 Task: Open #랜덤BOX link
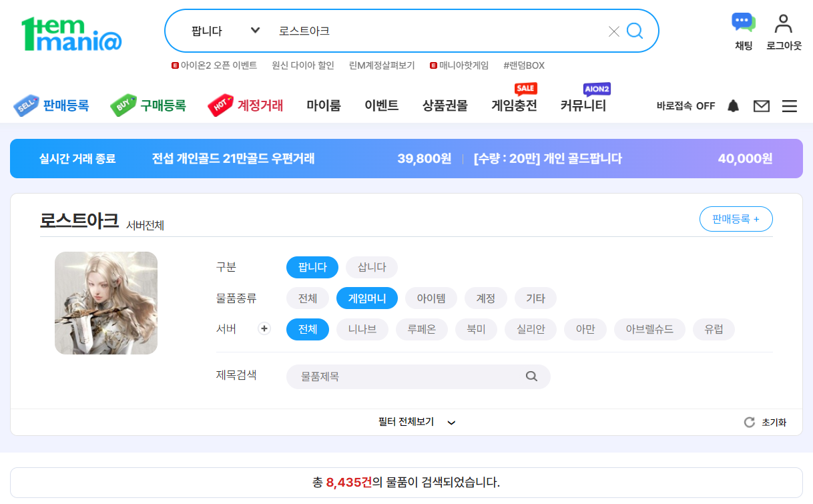tap(524, 65)
